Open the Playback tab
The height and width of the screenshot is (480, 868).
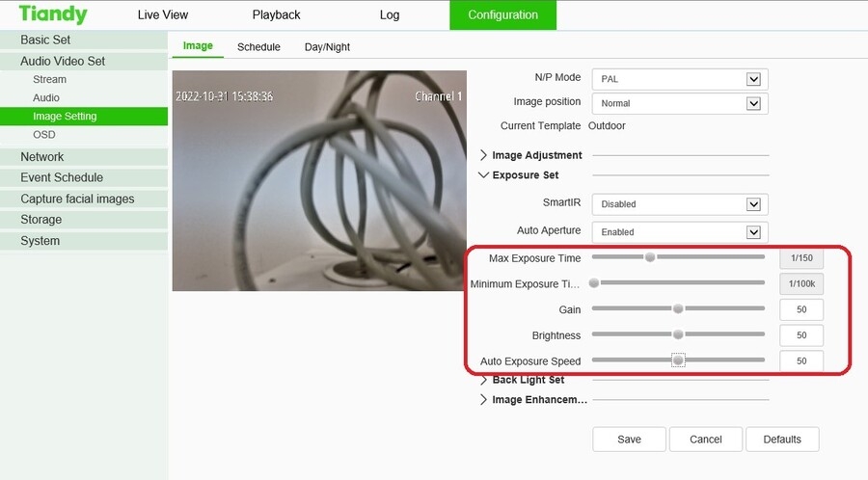pos(276,15)
